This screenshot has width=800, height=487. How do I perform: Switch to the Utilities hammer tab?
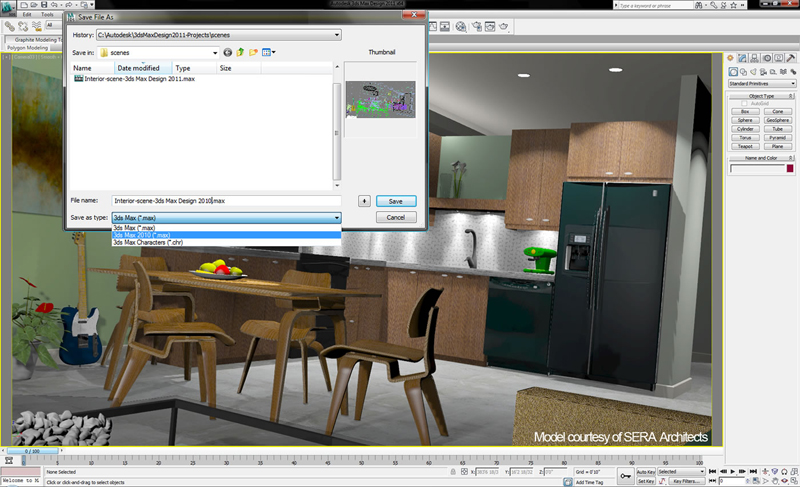click(x=791, y=58)
